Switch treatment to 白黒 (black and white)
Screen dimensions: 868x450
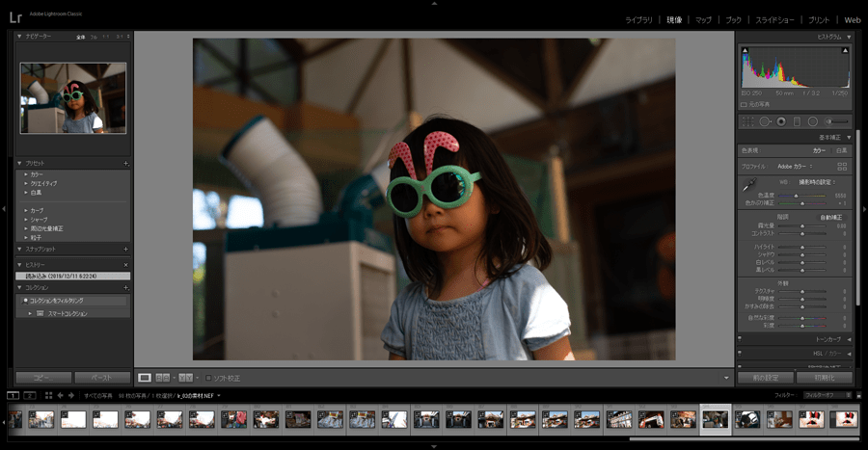pos(841,150)
